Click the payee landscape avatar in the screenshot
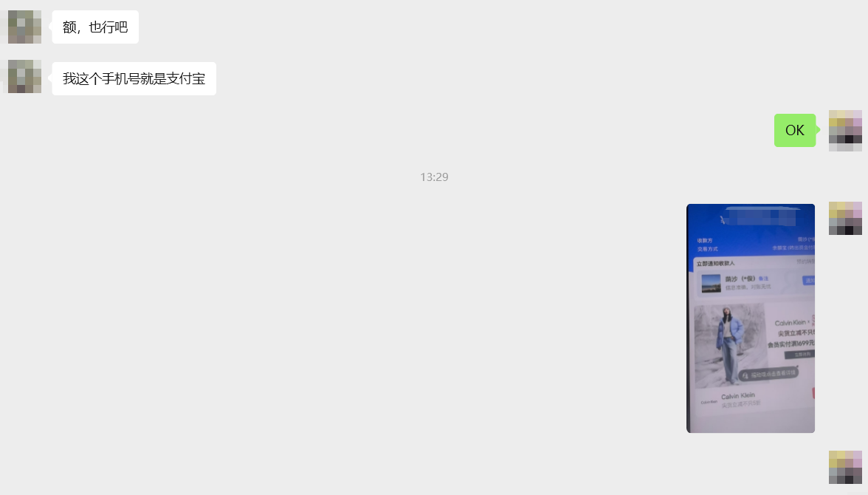Image resolution: width=868 pixels, height=495 pixels. pyautogui.click(x=712, y=283)
